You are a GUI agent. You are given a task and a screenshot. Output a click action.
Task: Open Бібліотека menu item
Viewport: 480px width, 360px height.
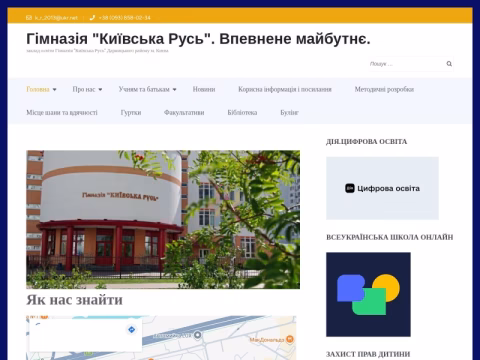[x=242, y=113]
